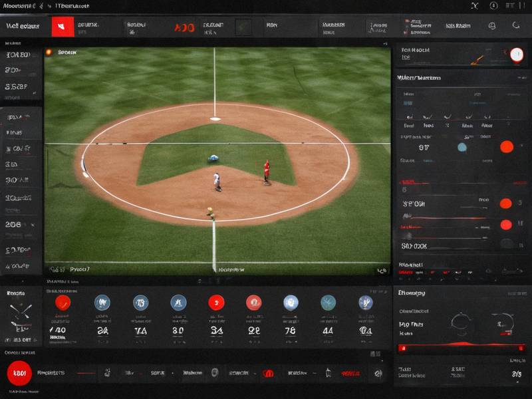
Task: Toggle the red circle switch in the S'P'OM row
Action: coord(505,203)
